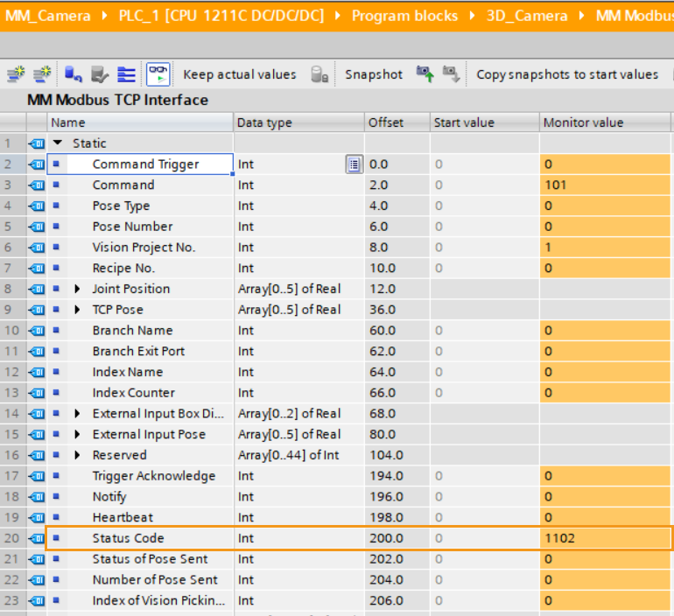Click the Monitor value column header
674x616 pixels.
[x=583, y=122]
